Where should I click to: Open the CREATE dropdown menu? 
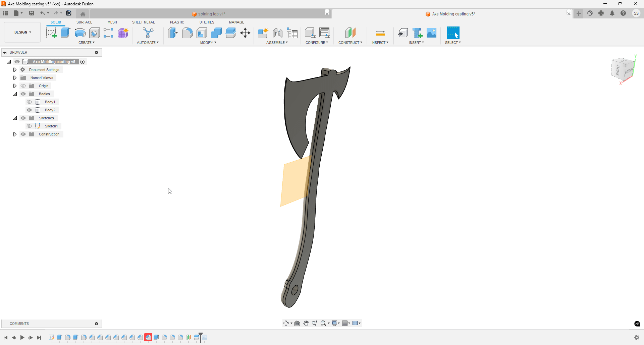87,43
